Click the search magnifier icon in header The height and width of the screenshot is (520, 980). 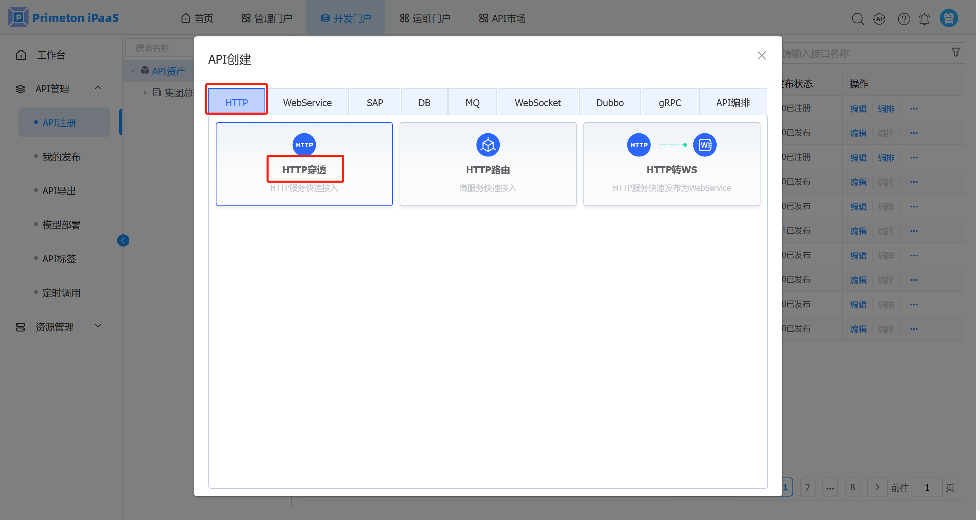[857, 19]
